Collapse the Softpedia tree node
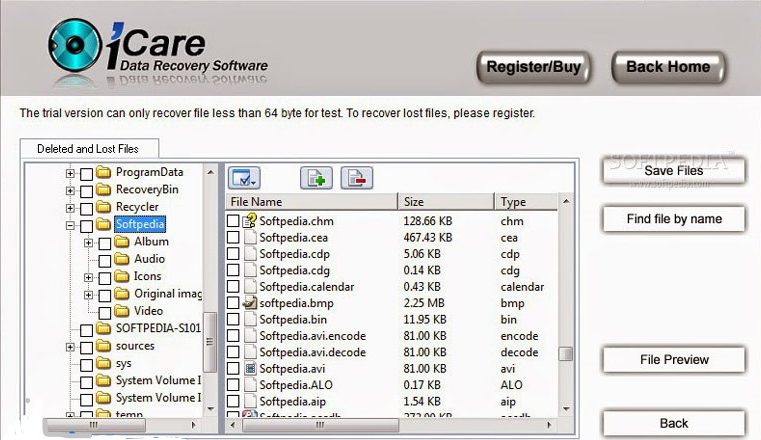This screenshot has height=440, width=761. (70, 226)
